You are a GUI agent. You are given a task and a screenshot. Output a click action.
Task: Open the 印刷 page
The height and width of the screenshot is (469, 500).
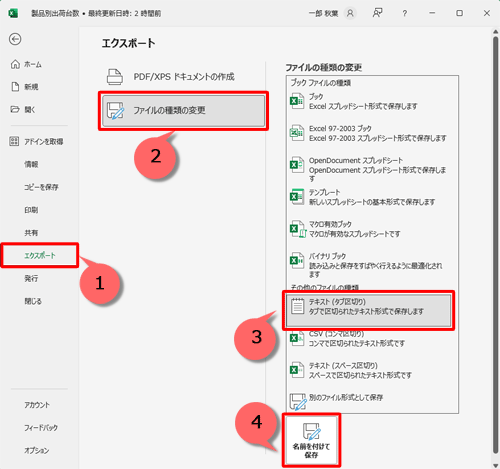[x=31, y=210]
